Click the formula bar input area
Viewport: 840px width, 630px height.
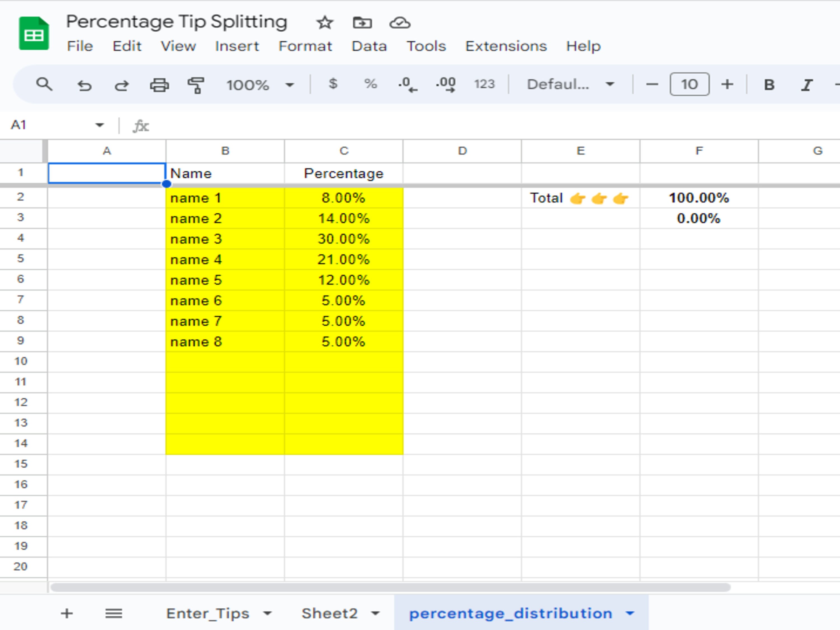pyautogui.click(x=304, y=125)
